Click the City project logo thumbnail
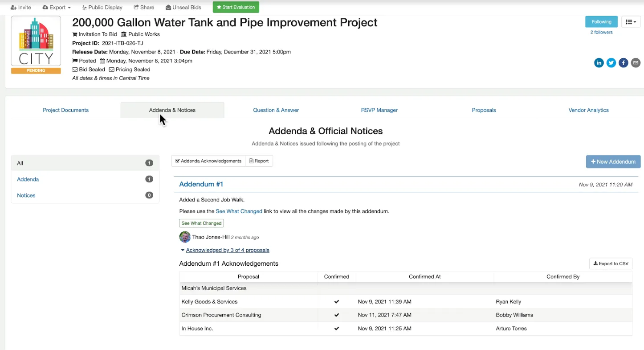 tap(36, 41)
